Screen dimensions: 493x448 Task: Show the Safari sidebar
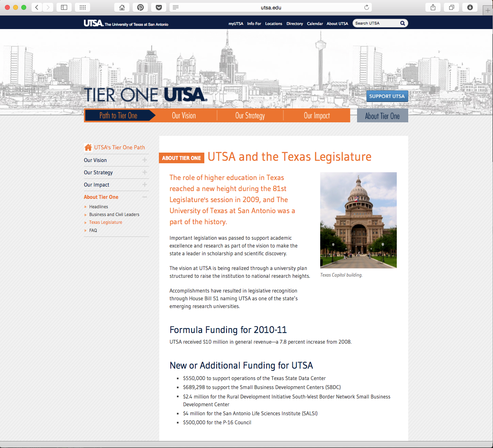tap(64, 7)
